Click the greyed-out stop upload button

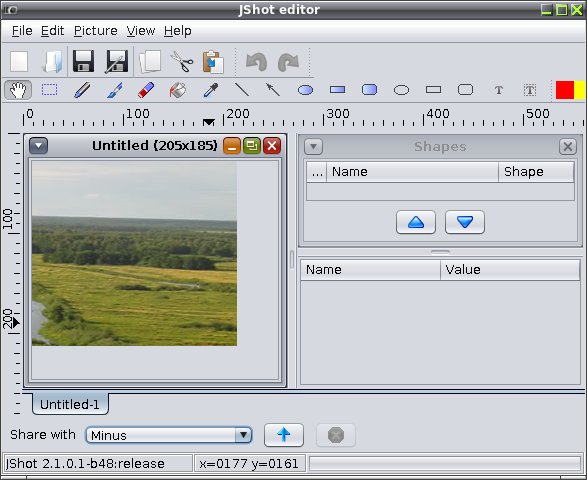(336, 435)
